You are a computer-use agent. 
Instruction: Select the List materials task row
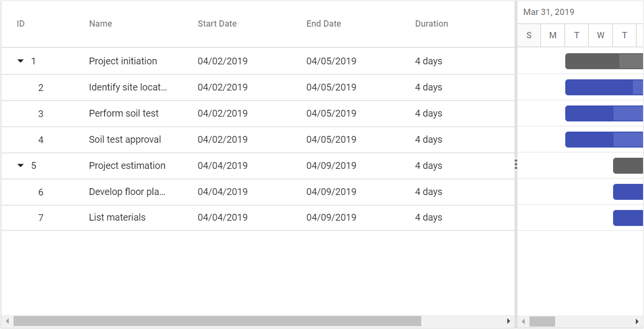click(258, 218)
